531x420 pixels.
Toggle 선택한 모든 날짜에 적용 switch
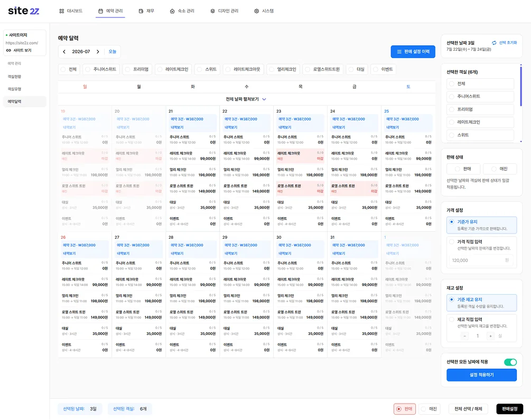click(x=510, y=362)
